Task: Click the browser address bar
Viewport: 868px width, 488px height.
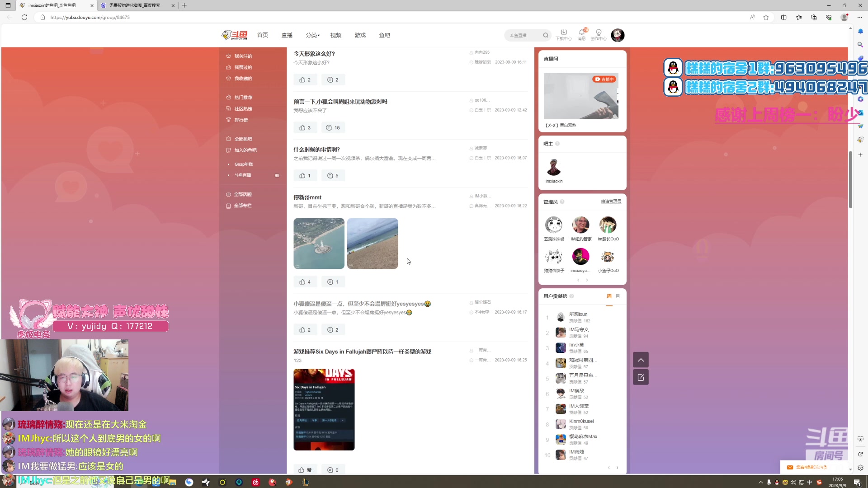Action: click(393, 17)
